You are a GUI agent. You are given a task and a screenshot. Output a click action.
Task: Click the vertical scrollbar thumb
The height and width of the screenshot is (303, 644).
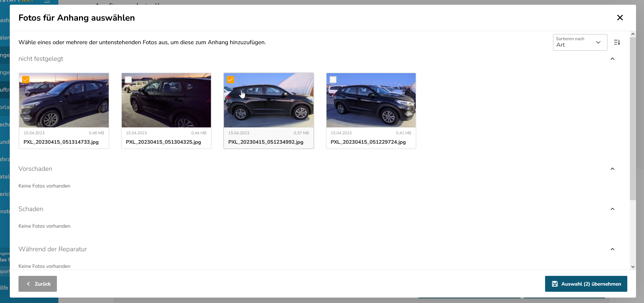coord(633,119)
